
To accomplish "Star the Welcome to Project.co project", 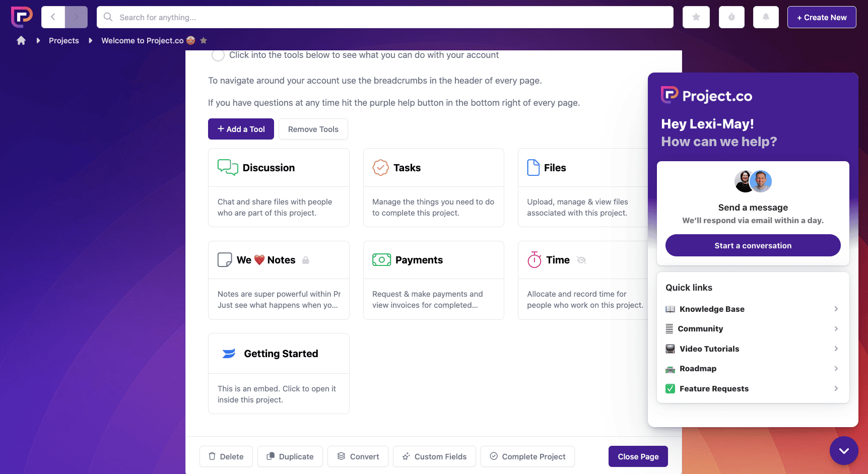I will pyautogui.click(x=204, y=41).
